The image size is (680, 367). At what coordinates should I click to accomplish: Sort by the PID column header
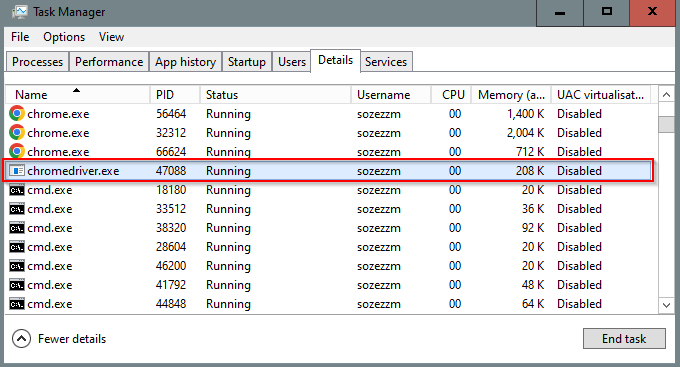(175, 95)
